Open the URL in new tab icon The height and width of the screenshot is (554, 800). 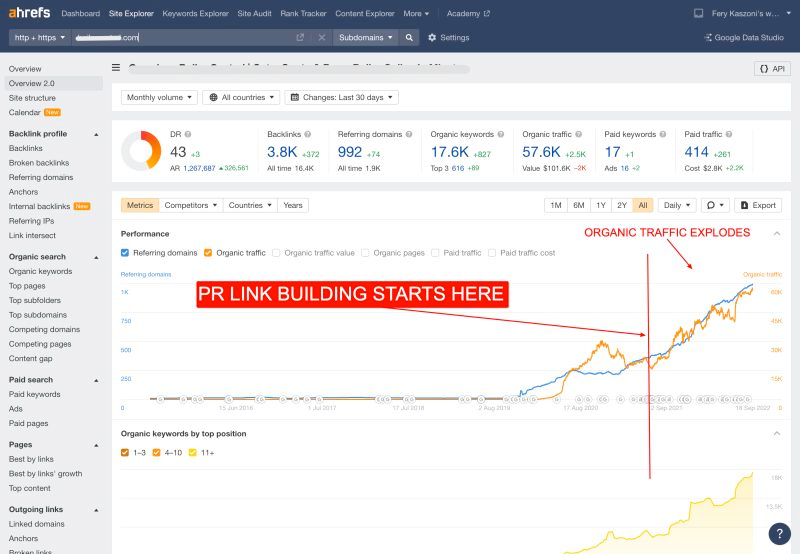[300, 37]
